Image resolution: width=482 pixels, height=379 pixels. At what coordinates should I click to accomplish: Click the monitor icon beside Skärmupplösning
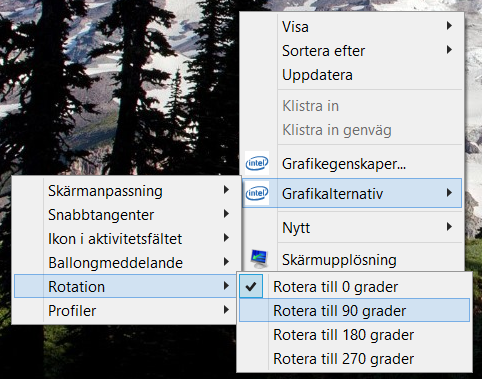259,259
